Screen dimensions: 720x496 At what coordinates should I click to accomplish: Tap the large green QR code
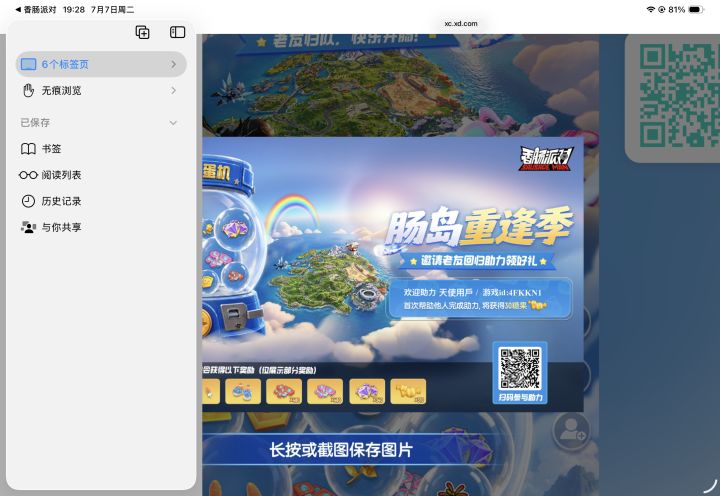point(679,95)
